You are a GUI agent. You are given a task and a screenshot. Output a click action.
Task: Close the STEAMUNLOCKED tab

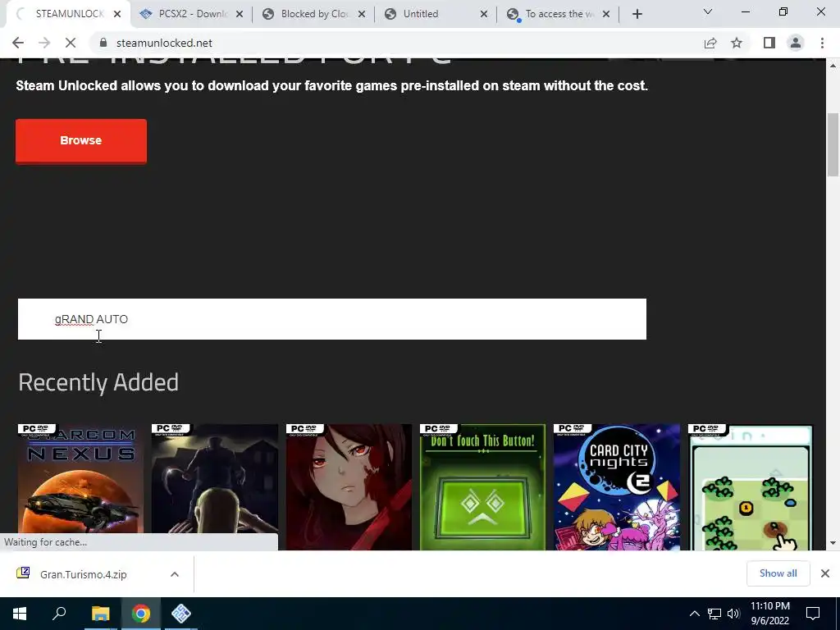[117, 15]
